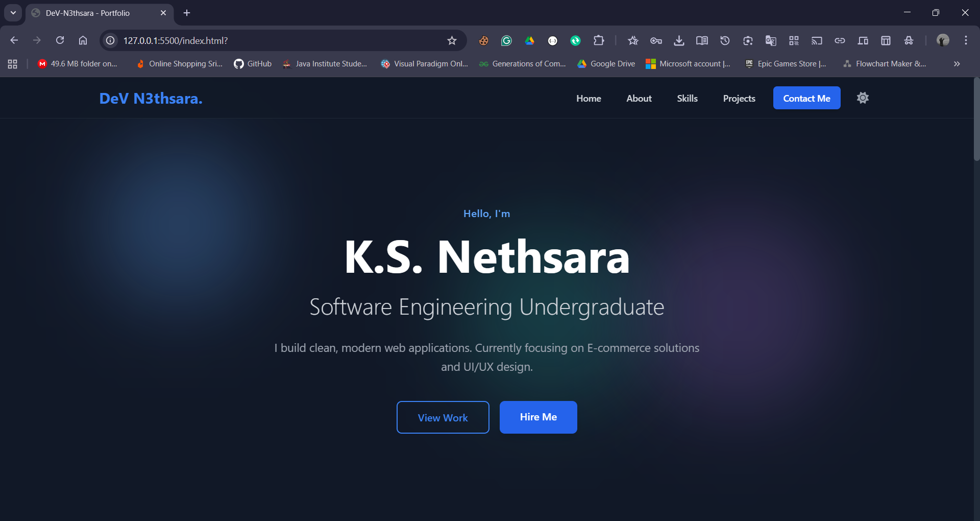
Task: Start screen casting via the Cast icon
Action: tap(817, 40)
